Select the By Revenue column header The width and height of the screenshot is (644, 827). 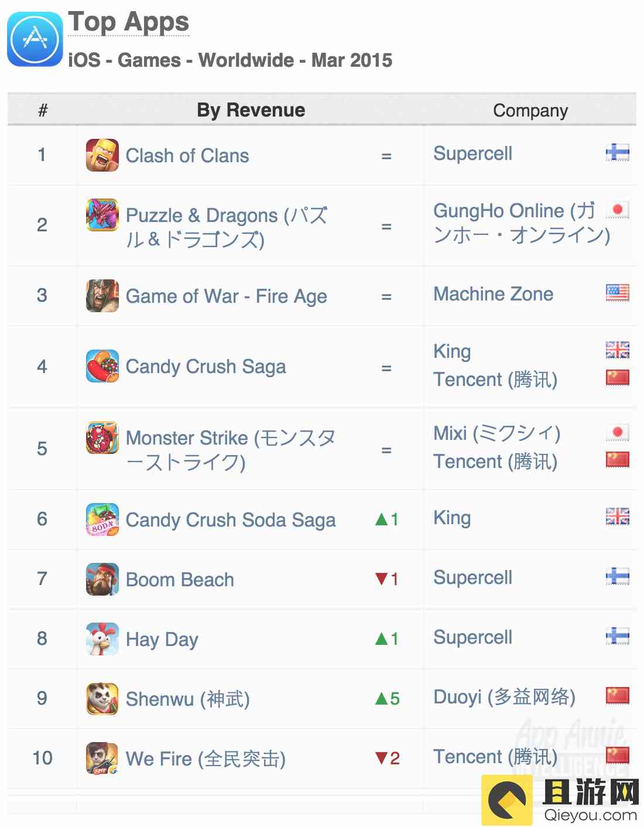tap(251, 110)
